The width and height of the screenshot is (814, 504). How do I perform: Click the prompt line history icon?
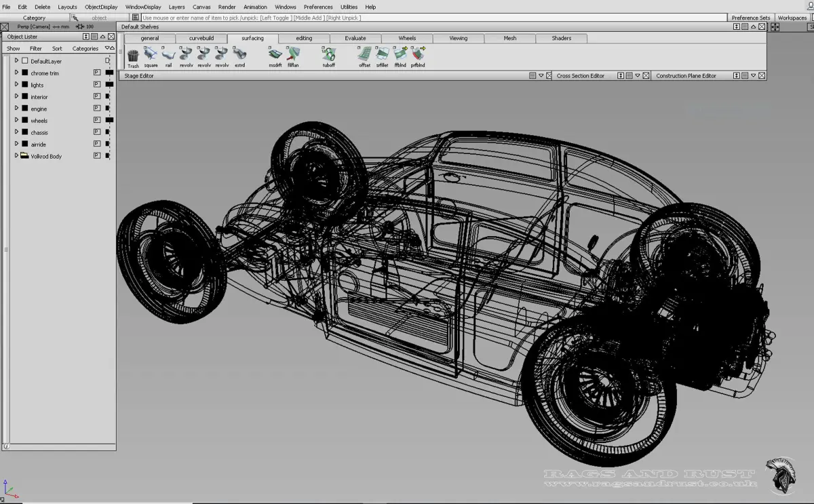point(136,18)
